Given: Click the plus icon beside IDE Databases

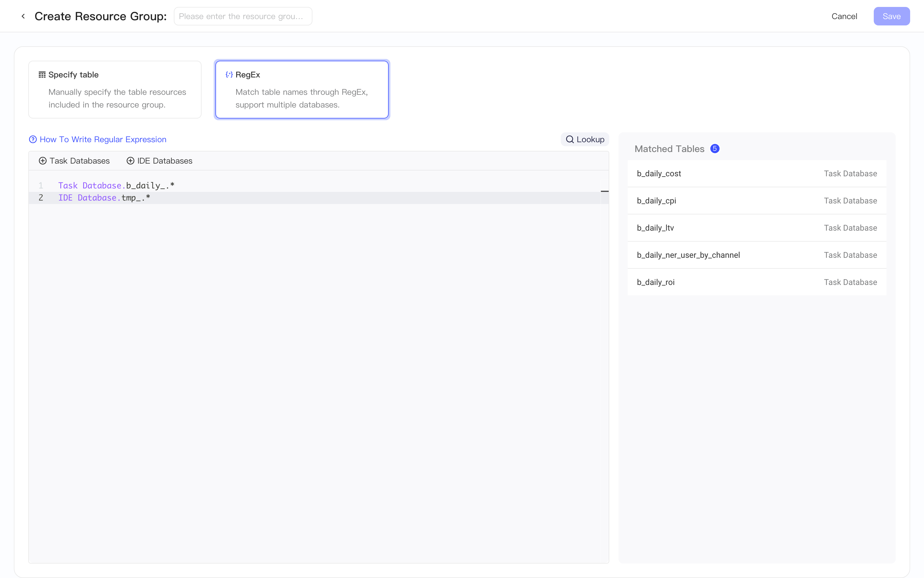Looking at the screenshot, I should (x=130, y=161).
